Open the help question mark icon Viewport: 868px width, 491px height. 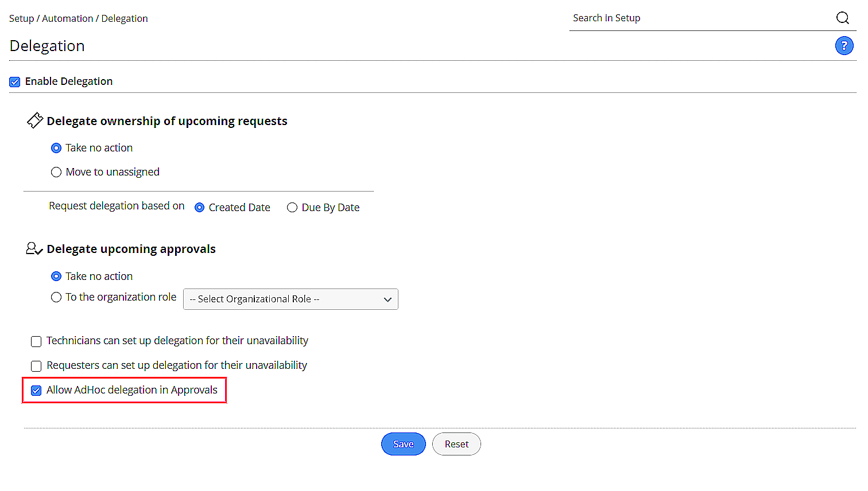pyautogui.click(x=844, y=45)
